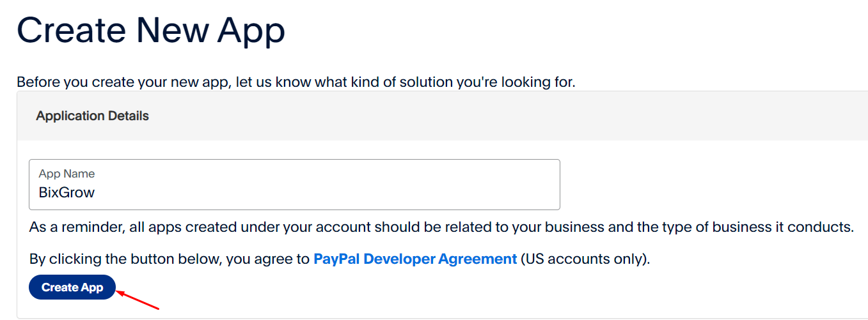Click the gray Application Details header bar's empty area
868x320 pixels.
(512, 116)
